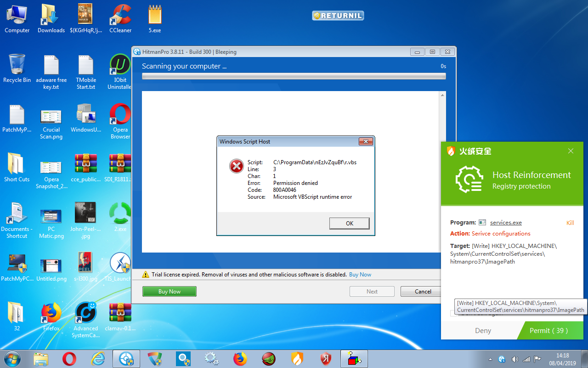This screenshot has width=588, height=368.
Task: Open the services.exe program link
Action: click(x=506, y=223)
